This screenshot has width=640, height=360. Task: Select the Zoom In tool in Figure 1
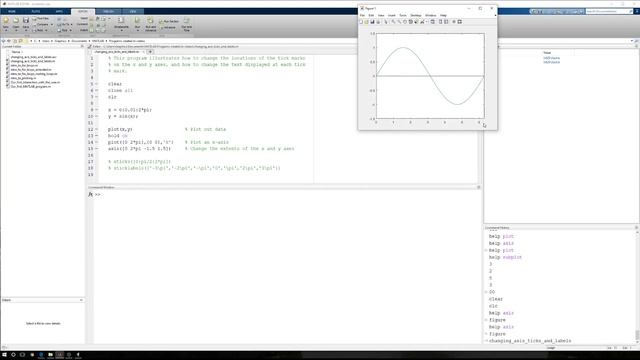[x=393, y=22]
